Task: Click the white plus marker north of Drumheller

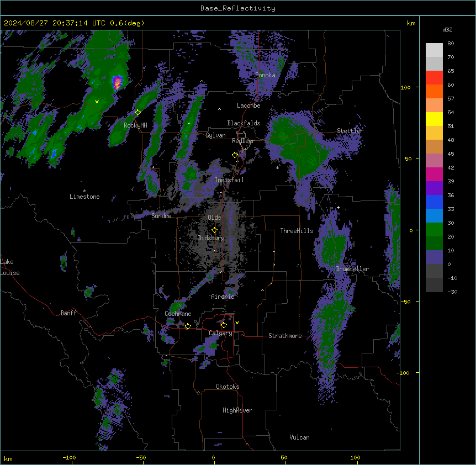Action: (338, 207)
